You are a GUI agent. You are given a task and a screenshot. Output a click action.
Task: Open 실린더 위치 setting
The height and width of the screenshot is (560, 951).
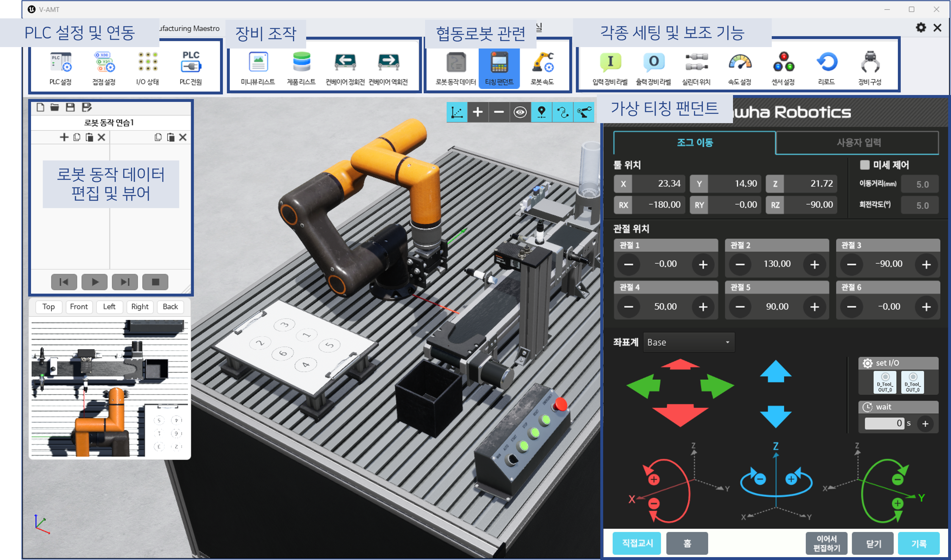coord(697,68)
